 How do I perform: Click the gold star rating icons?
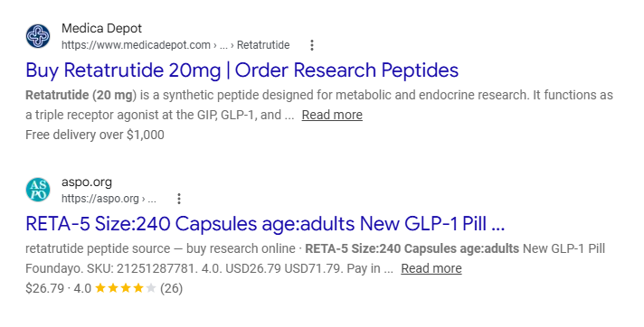(126, 288)
